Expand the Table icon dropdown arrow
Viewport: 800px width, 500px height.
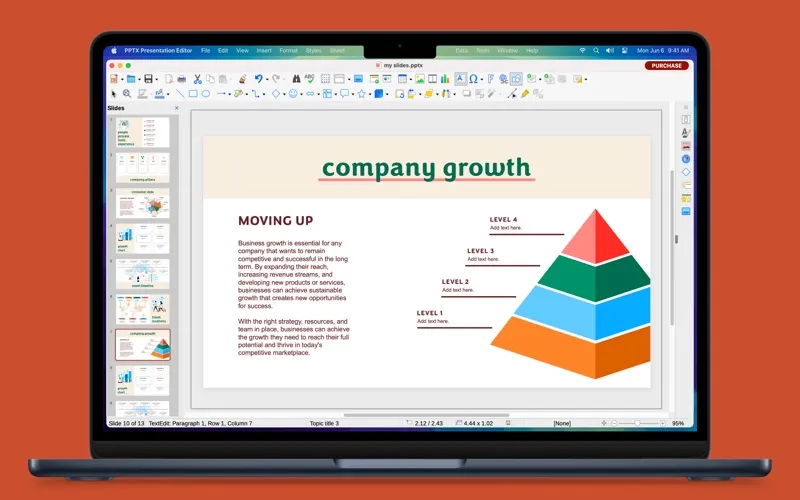411,80
